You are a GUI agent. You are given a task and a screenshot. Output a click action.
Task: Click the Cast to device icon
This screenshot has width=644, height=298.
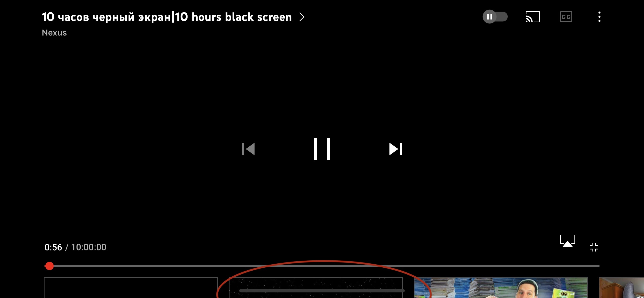[x=533, y=16]
